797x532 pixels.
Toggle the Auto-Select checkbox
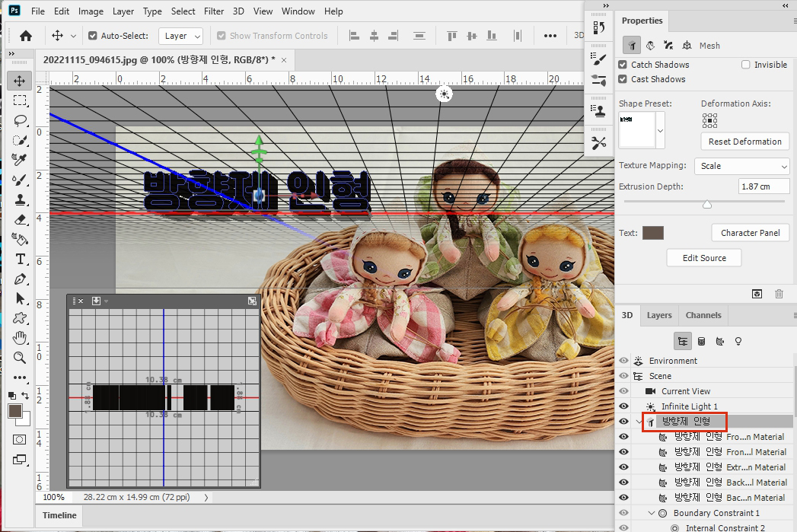pos(93,36)
